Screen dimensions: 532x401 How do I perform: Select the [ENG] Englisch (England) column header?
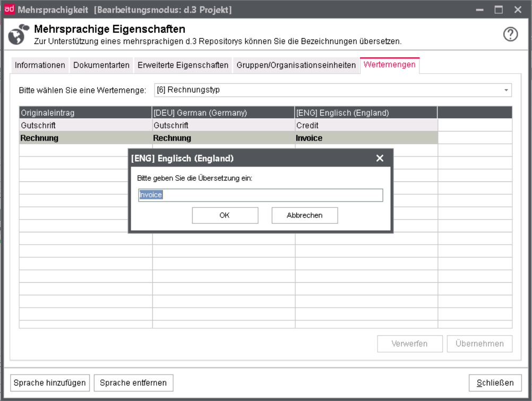[366, 112]
